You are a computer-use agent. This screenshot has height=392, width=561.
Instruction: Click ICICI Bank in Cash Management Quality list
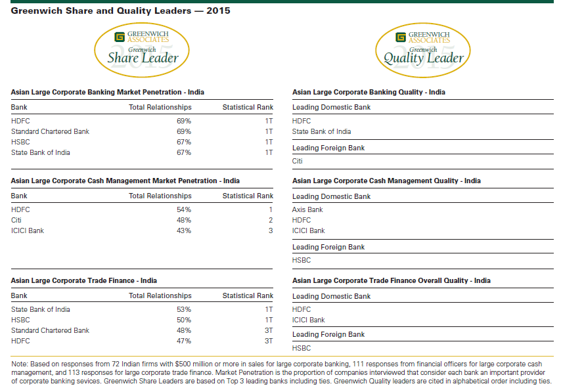tap(308, 230)
